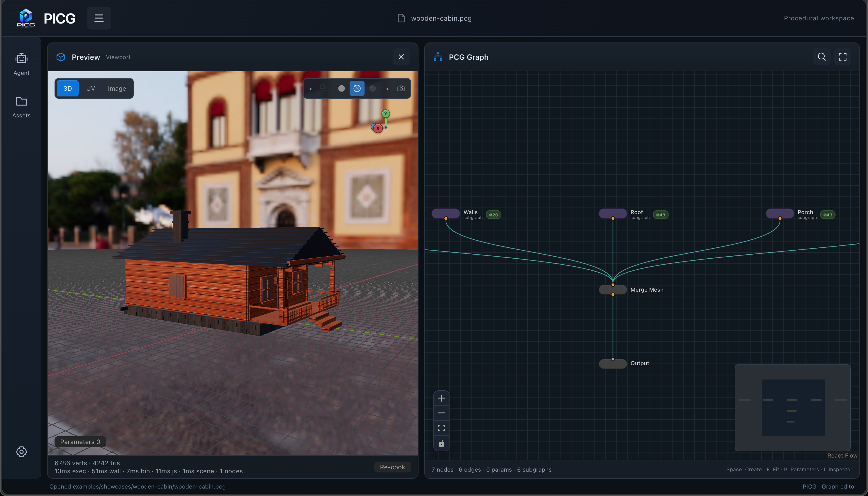This screenshot has width=868, height=496.
Task: Zoom in the graph with plus button
Action: 441,398
